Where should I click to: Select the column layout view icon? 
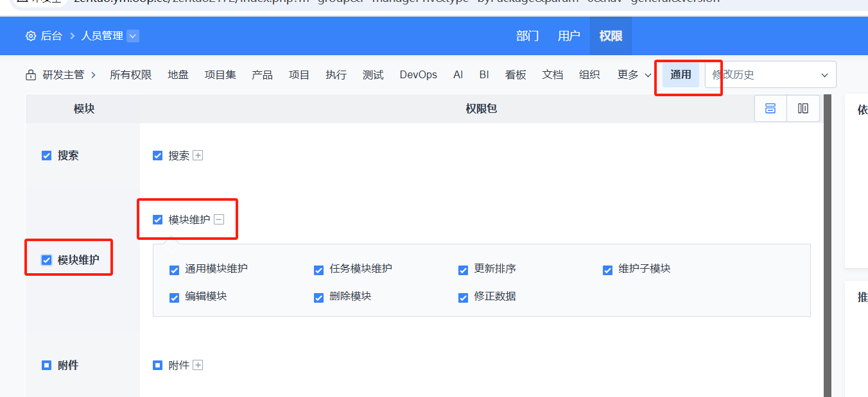[803, 108]
